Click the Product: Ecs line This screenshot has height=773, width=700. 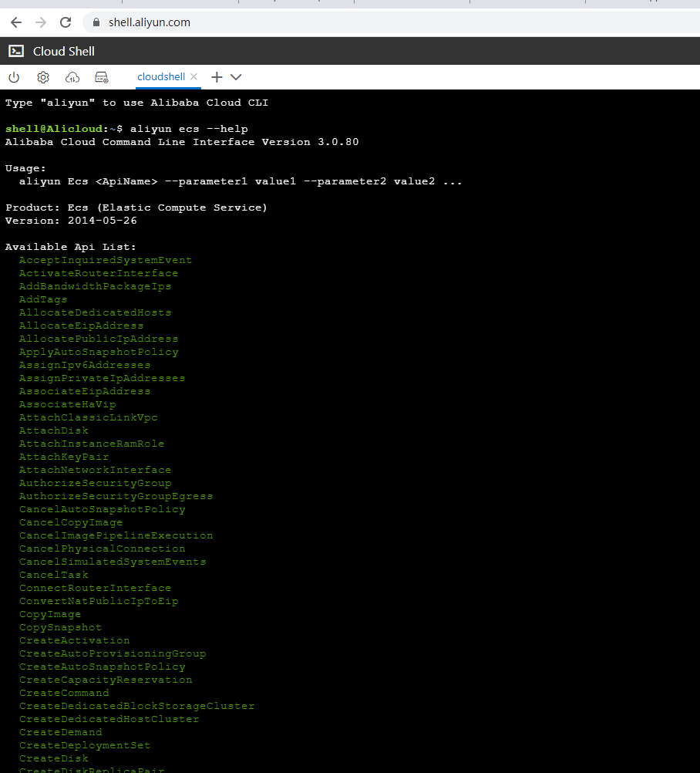pos(136,208)
